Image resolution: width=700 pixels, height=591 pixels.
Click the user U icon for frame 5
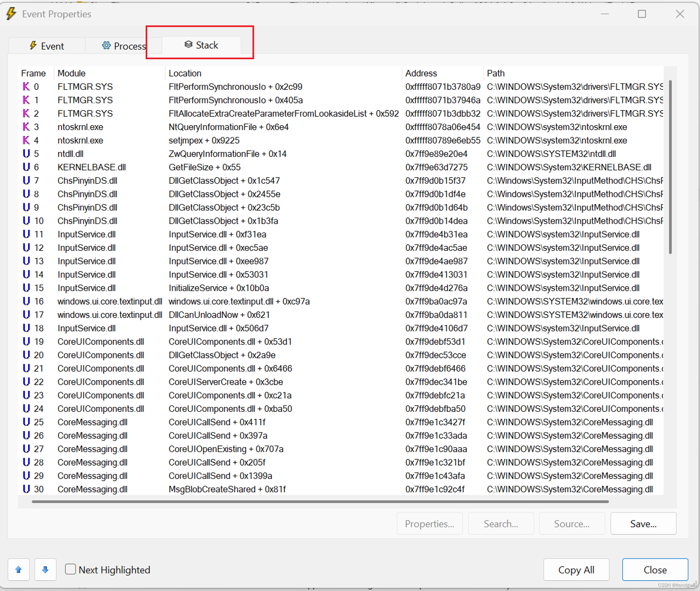[26, 154]
